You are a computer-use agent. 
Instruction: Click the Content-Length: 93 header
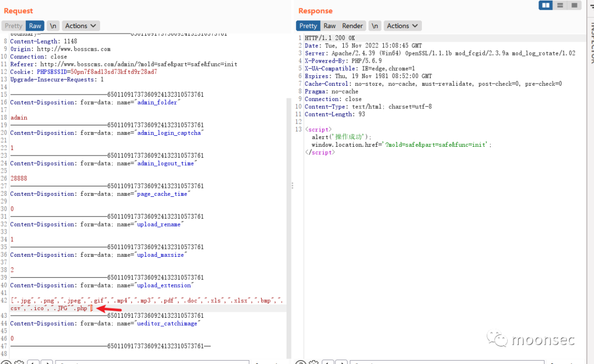pyautogui.click(x=335, y=114)
